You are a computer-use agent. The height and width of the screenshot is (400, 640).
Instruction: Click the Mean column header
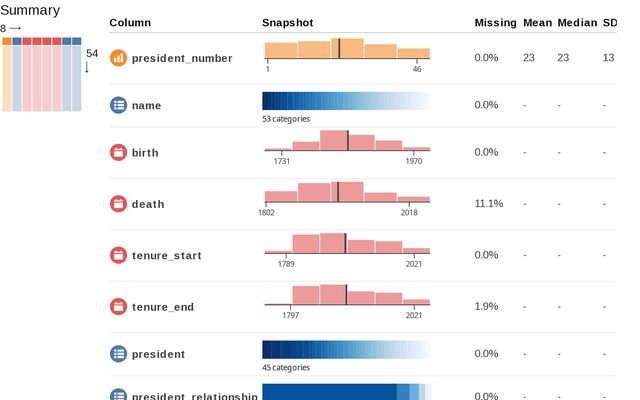click(537, 22)
